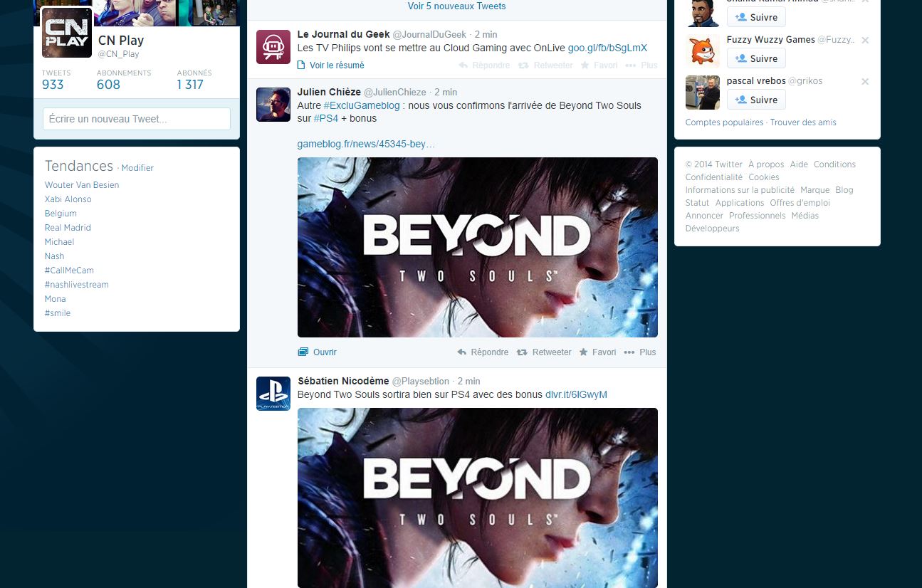Open hashtag #PS4 in Julien's tweet
The width and height of the screenshot is (922, 588).
[x=326, y=119]
